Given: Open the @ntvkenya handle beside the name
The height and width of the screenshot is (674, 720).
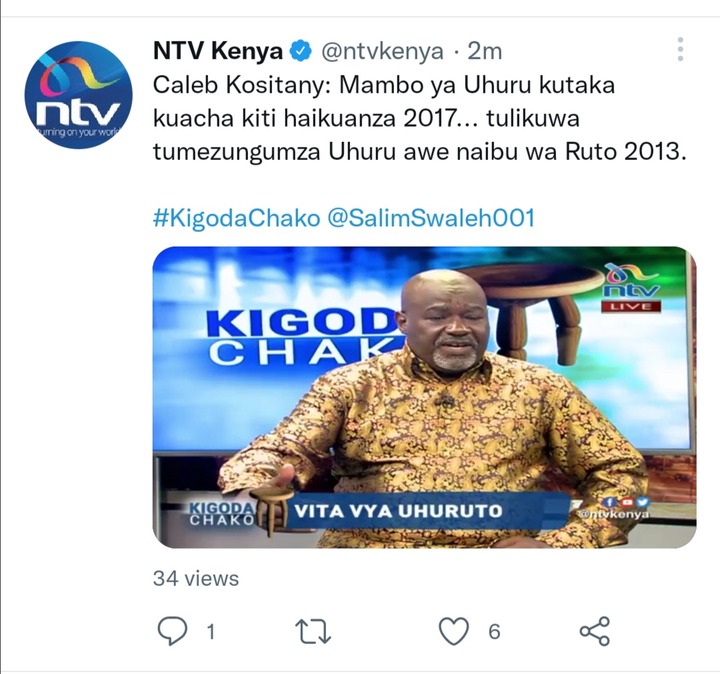Looking at the screenshot, I should pos(382,51).
